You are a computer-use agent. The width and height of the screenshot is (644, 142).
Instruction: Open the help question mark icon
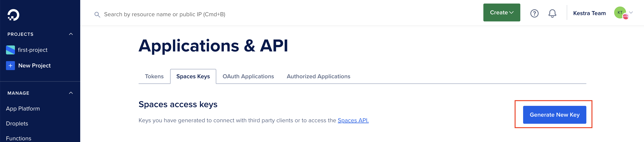pos(534,13)
